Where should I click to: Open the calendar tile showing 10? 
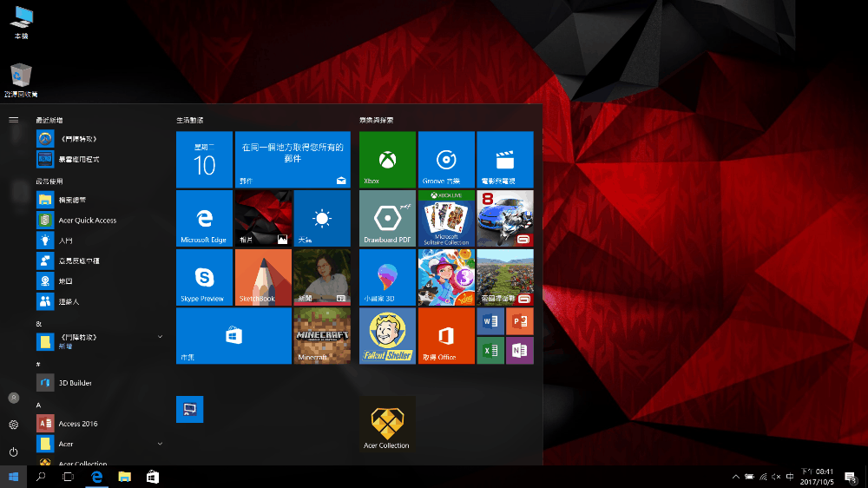click(x=204, y=160)
